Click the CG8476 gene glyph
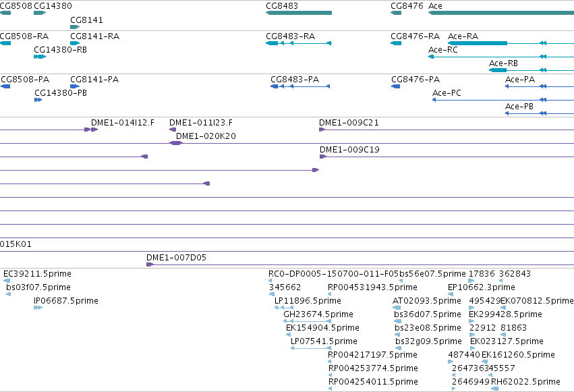This screenshot has height=392, width=574. click(x=396, y=13)
